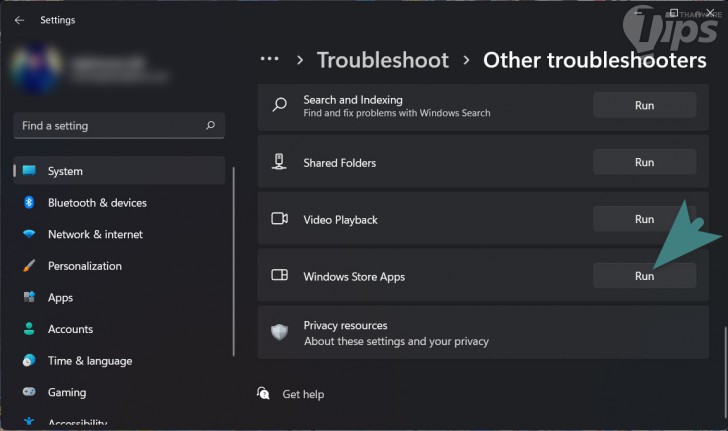
Task: Run the Shared Folders troubleshooter
Action: [644, 162]
